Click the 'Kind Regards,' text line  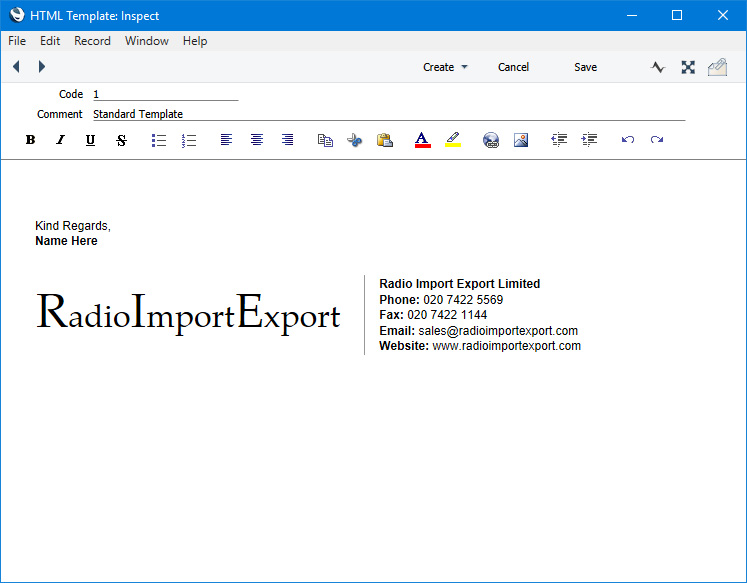click(x=73, y=226)
